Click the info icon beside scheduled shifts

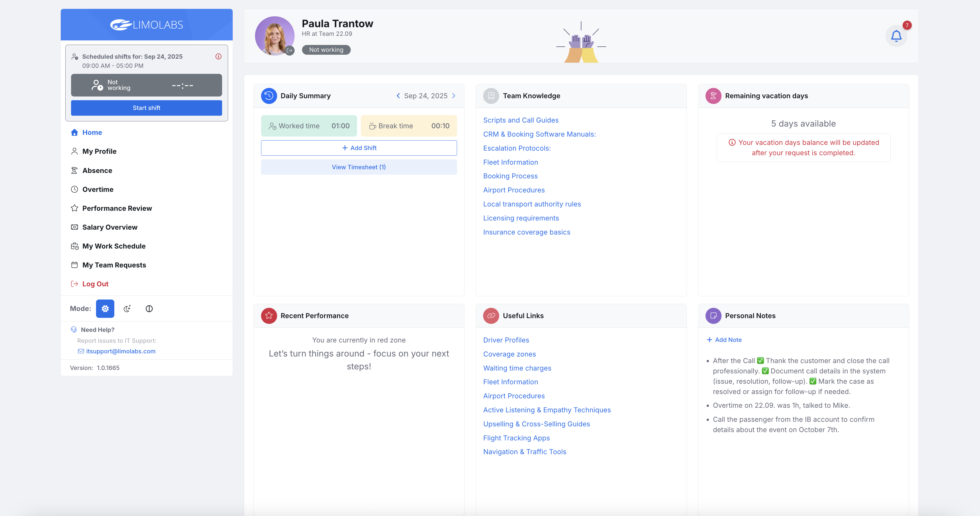click(218, 56)
